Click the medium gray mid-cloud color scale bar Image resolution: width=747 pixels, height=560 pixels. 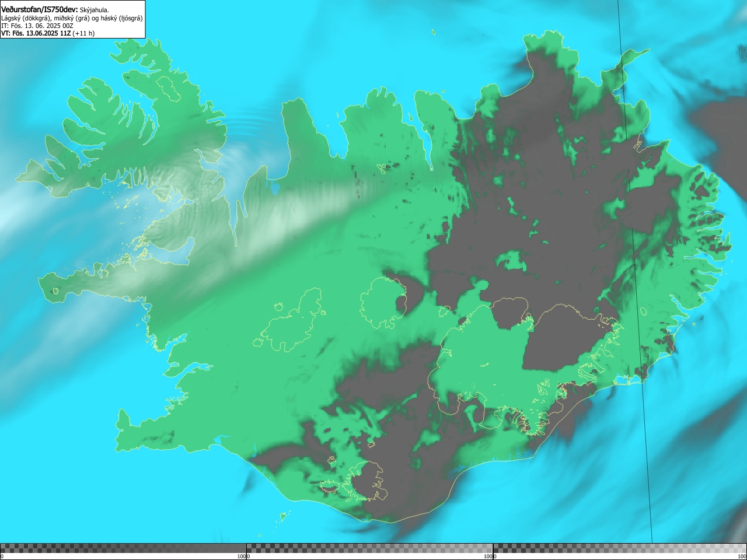pyautogui.click(x=369, y=548)
